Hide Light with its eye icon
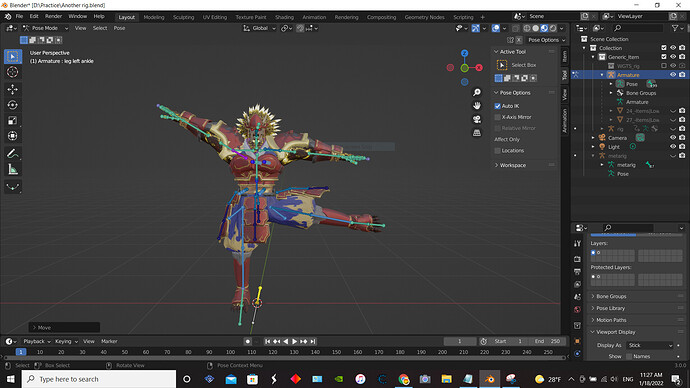Viewport: 690px width, 388px height. [x=673, y=146]
